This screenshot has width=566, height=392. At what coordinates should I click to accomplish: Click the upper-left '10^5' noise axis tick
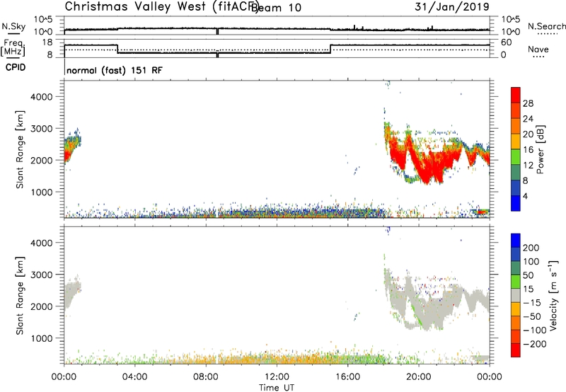click(x=43, y=20)
